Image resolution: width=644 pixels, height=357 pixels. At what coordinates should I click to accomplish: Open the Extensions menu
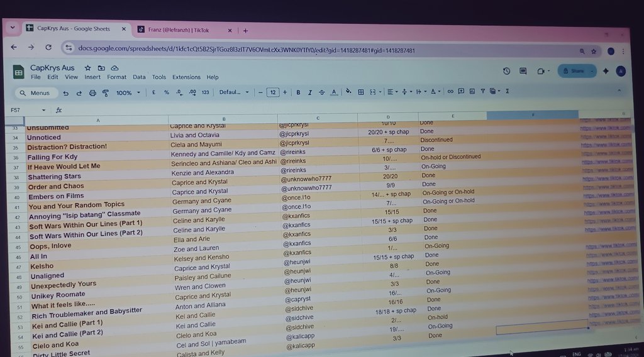click(x=186, y=77)
